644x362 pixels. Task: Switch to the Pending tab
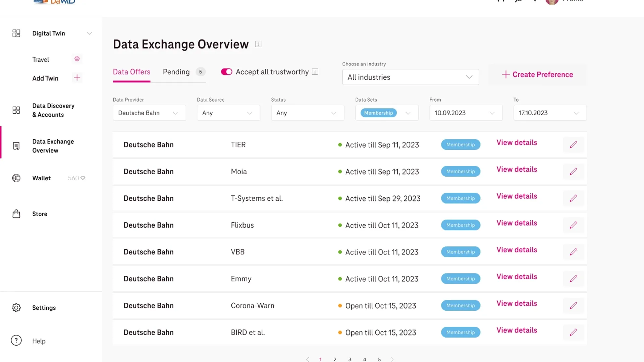tap(176, 72)
